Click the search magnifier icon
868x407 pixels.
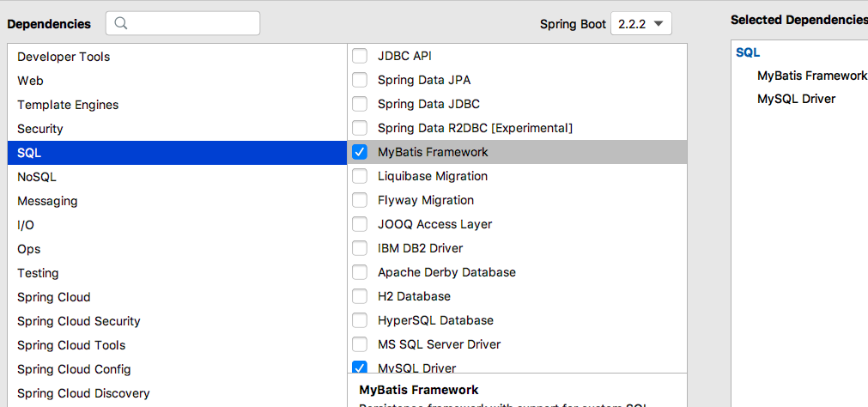[121, 24]
